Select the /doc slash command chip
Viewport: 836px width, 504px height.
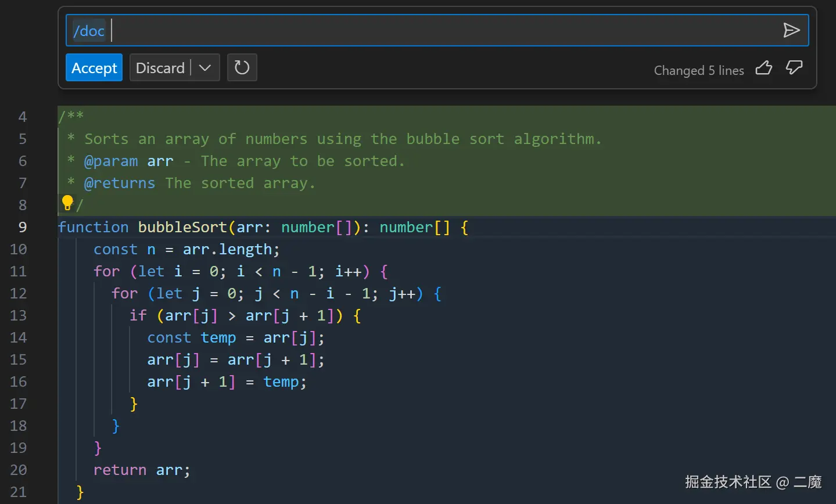[88, 30]
